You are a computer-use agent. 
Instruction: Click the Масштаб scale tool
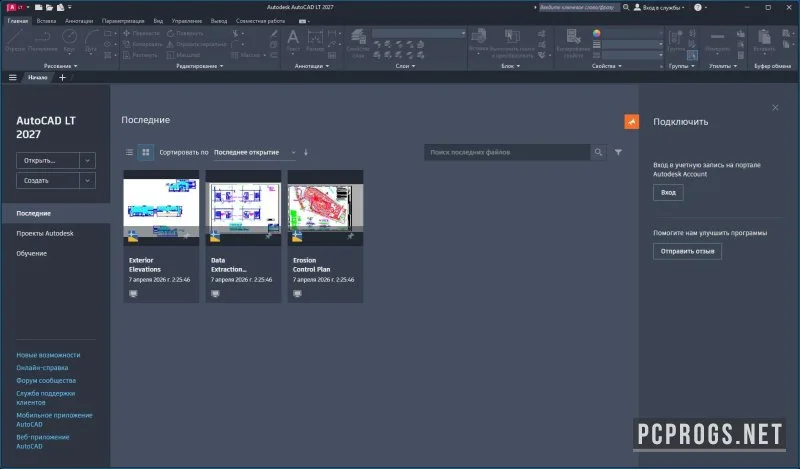[x=184, y=55]
